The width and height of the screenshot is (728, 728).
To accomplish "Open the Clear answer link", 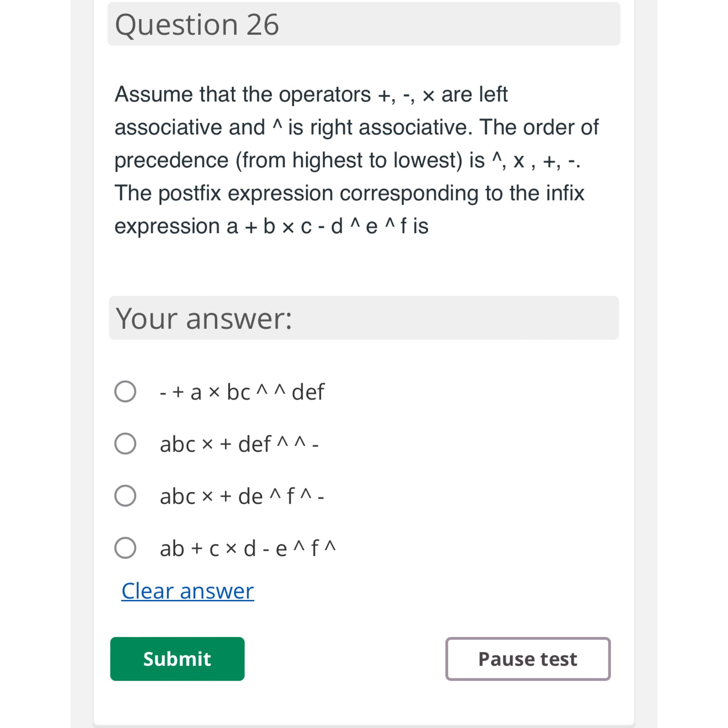I will click(x=188, y=590).
